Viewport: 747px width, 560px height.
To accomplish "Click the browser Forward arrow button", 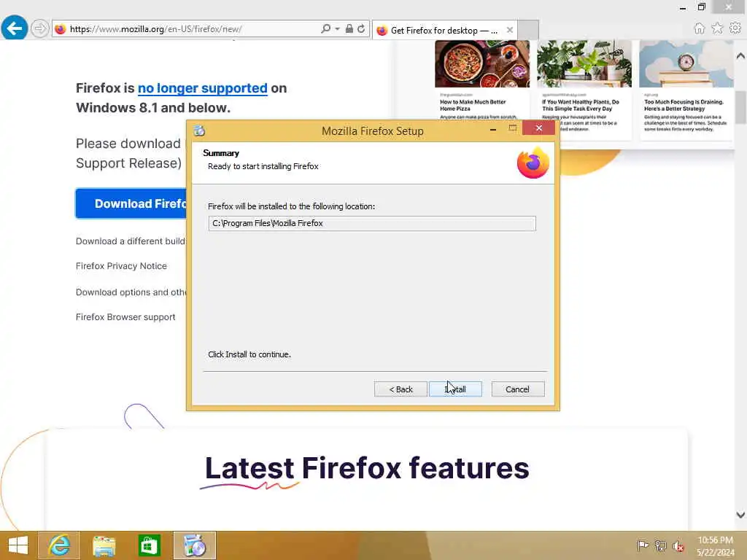I will [x=40, y=28].
